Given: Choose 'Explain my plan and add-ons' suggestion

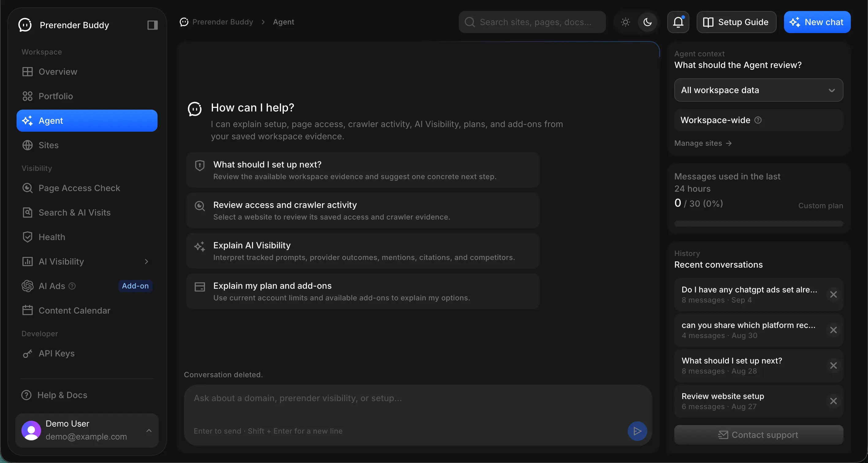Looking at the screenshot, I should [363, 291].
